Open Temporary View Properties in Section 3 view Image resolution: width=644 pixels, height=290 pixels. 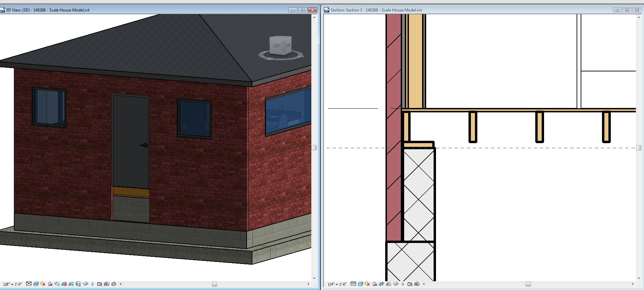[x=410, y=284]
